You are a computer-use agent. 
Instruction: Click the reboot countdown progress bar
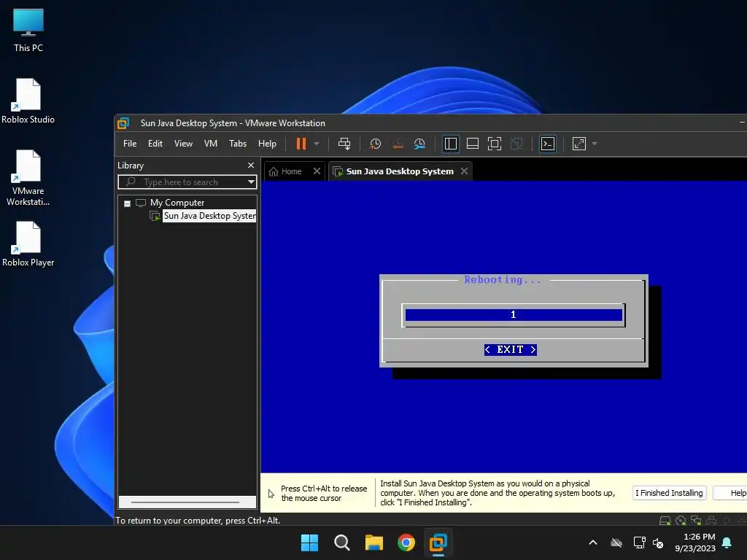pos(514,315)
